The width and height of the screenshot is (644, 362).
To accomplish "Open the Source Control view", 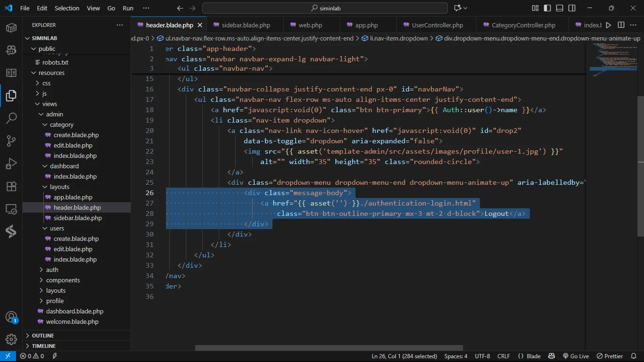I will [x=11, y=140].
